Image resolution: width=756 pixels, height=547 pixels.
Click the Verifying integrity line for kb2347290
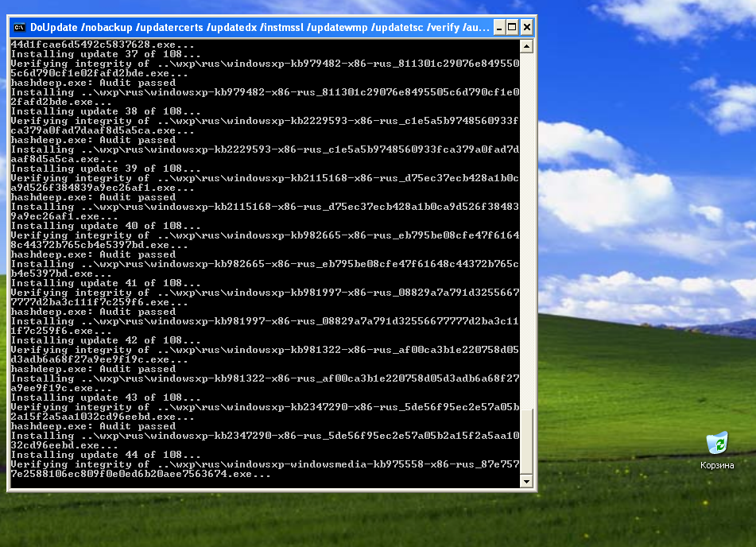point(266,407)
